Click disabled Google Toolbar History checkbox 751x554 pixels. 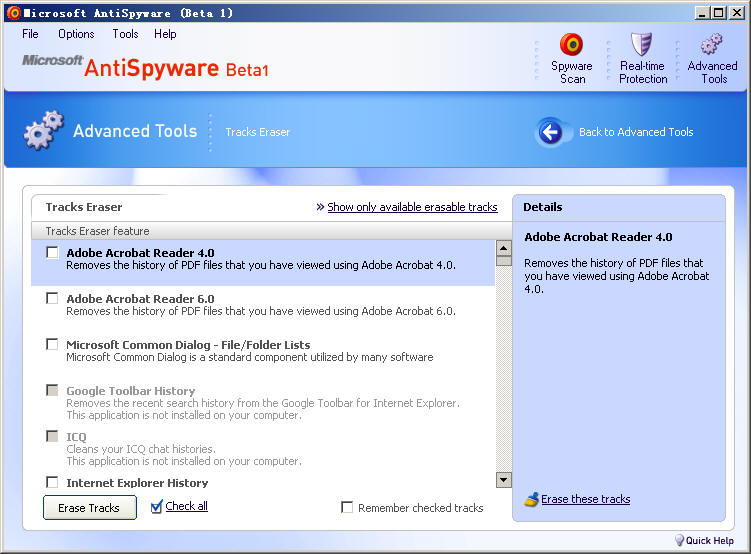tap(52, 390)
